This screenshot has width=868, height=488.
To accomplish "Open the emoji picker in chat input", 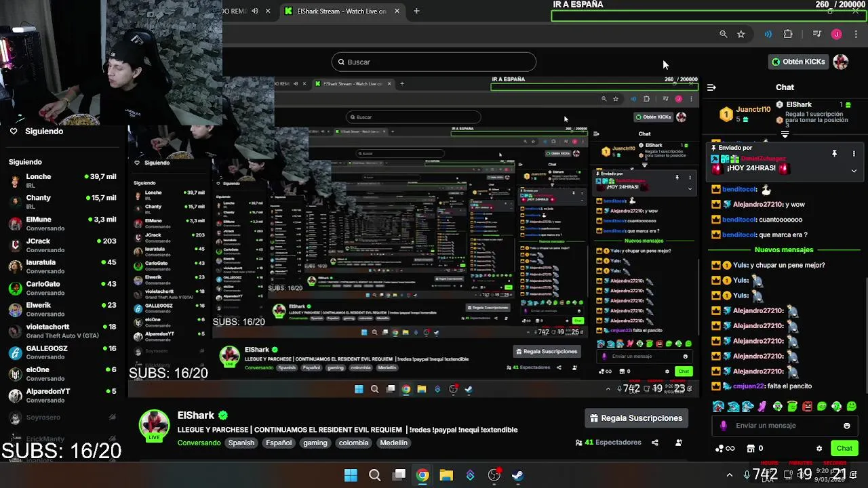I will [x=846, y=426].
